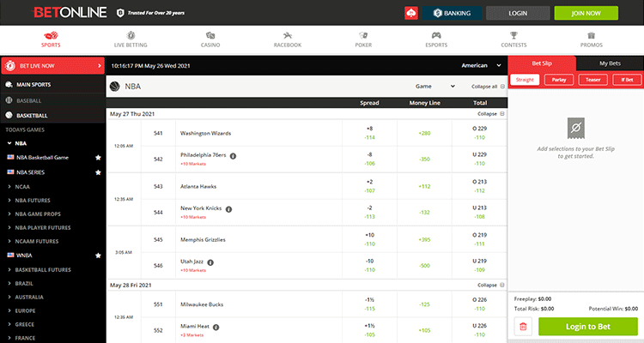Screen dimensions: 644x343
Task: Click the basketball icon next to NBA header
Action: tap(115, 86)
